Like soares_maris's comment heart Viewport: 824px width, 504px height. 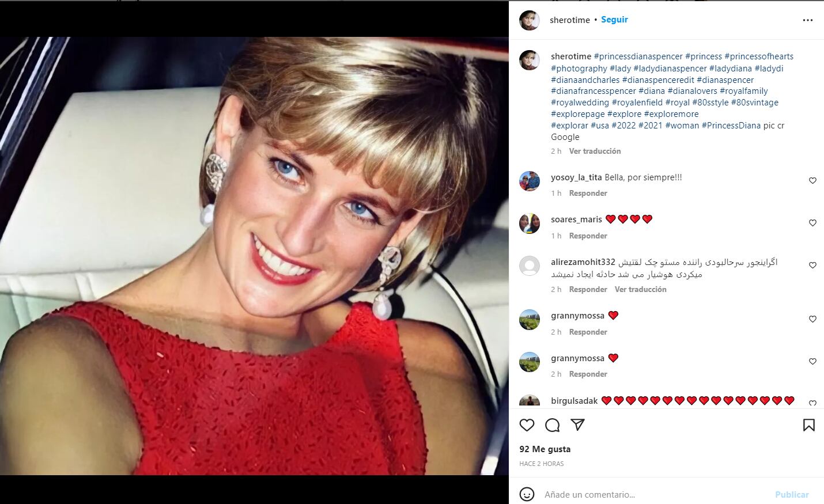coord(812,223)
